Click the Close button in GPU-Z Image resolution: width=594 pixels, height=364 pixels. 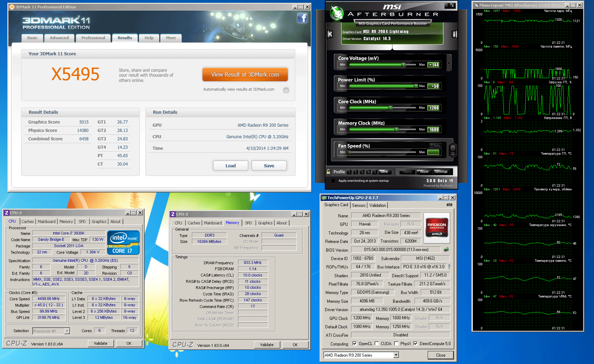(x=441, y=355)
